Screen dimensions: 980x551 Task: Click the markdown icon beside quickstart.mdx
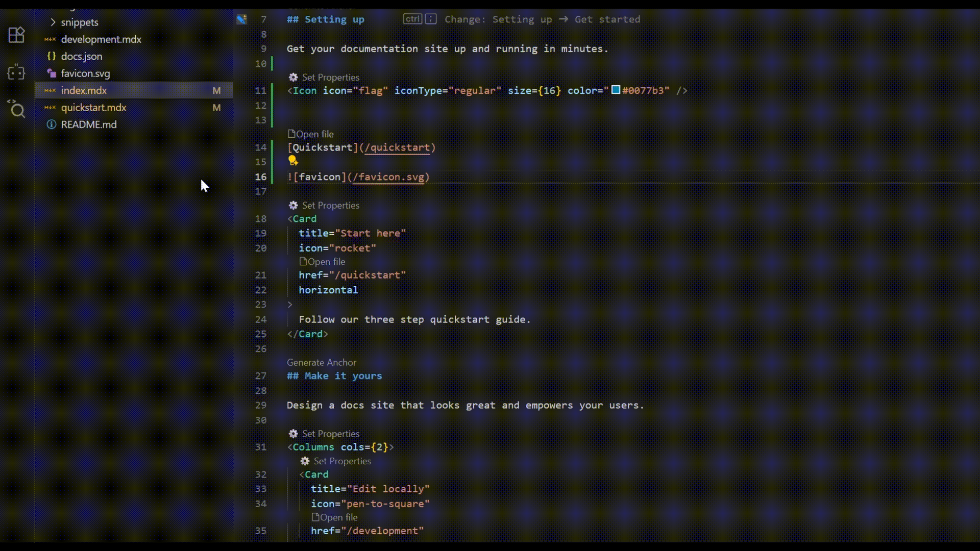point(50,108)
